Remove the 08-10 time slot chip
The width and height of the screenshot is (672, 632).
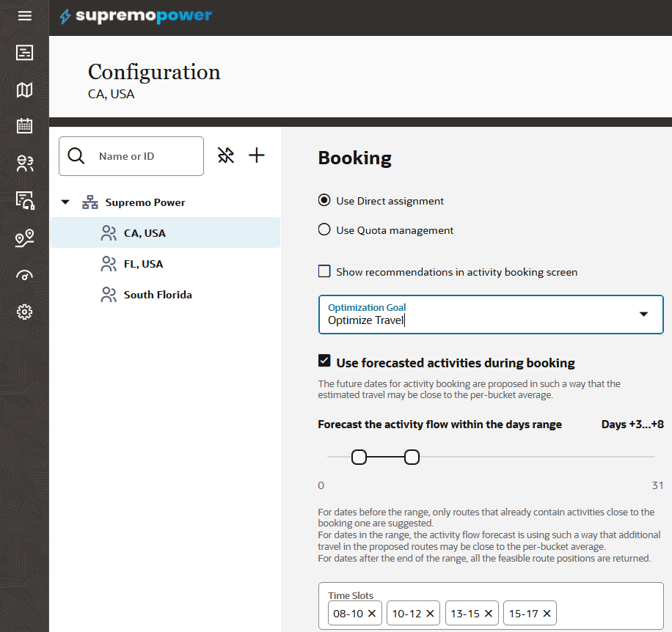click(x=372, y=614)
